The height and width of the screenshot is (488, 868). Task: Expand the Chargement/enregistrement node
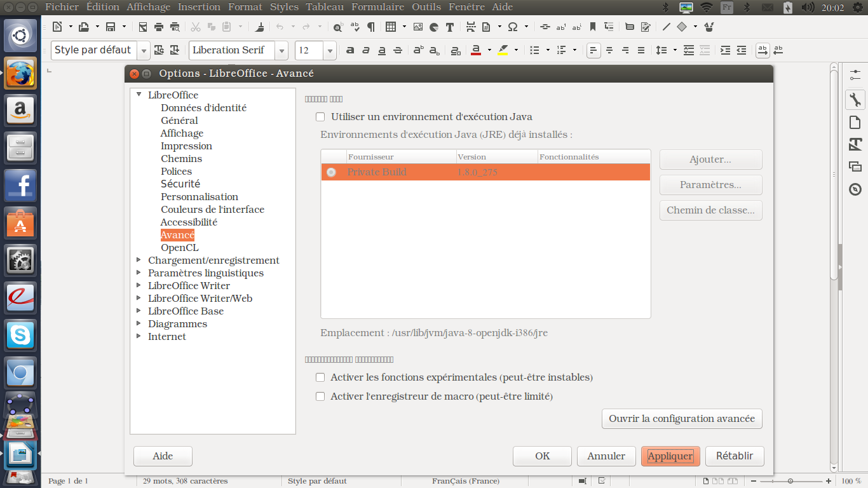(139, 260)
